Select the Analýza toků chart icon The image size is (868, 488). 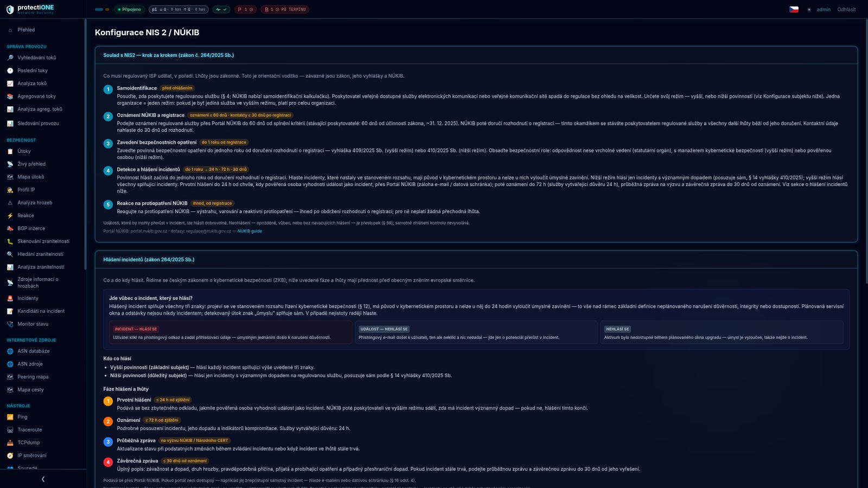coord(10,84)
